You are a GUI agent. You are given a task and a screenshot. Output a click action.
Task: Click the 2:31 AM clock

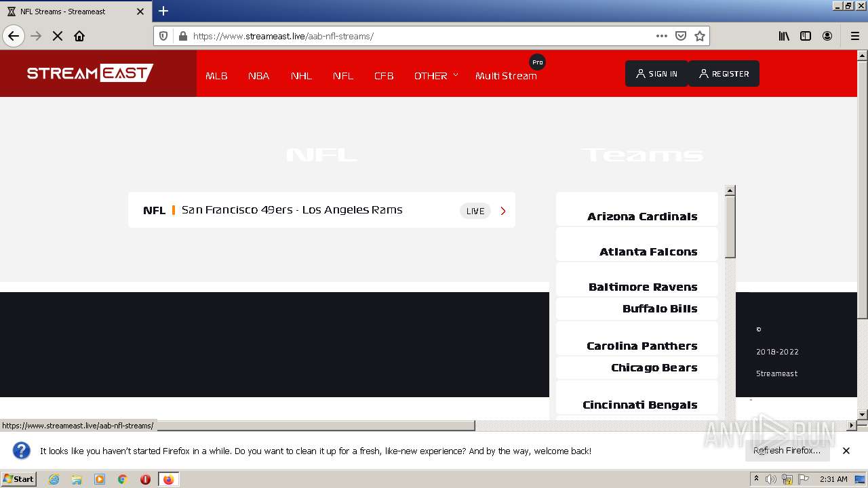[x=833, y=479]
